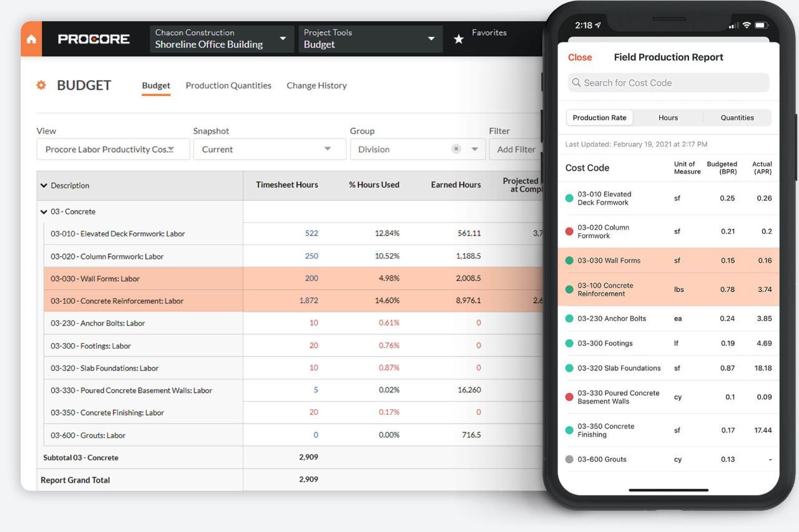This screenshot has width=799, height=532.
Task: Click the Budgeted (BPR) column header
Action: click(722, 168)
